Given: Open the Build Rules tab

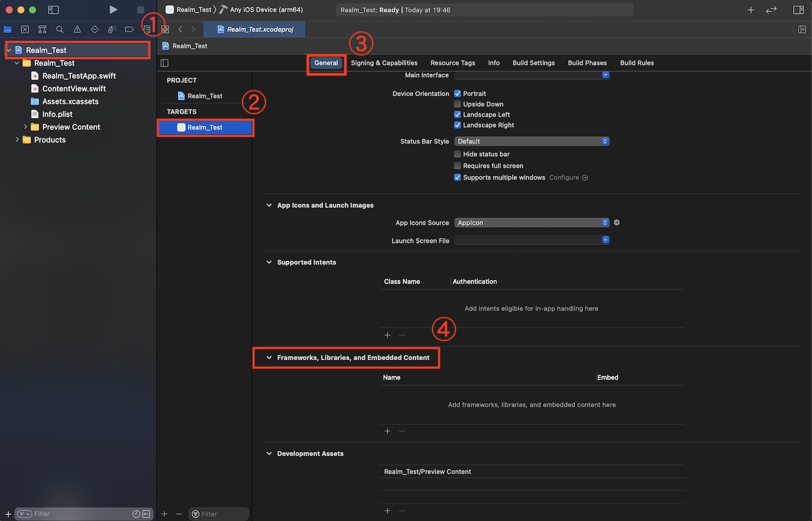Looking at the screenshot, I should click(637, 63).
